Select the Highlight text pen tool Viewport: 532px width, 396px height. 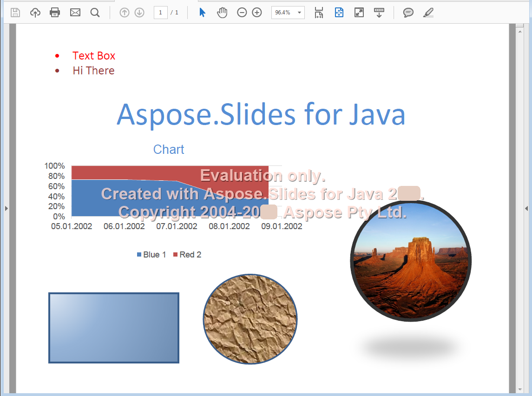click(x=428, y=13)
